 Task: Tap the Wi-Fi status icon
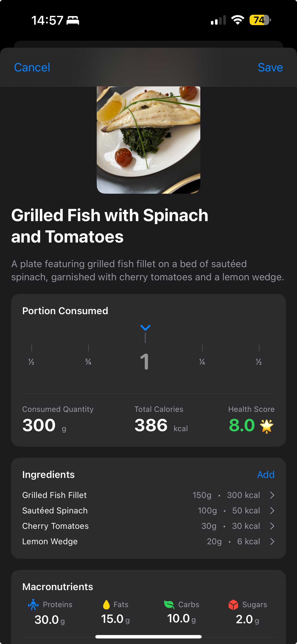tap(238, 20)
